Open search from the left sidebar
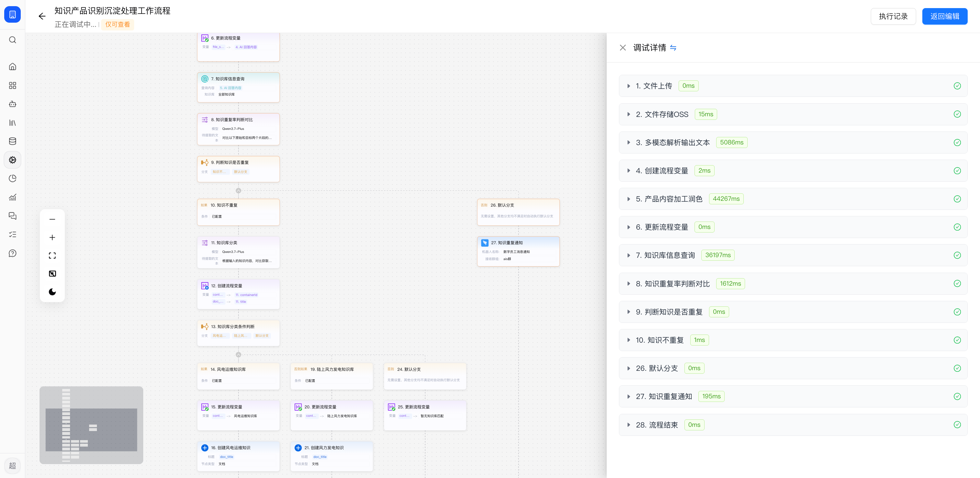The image size is (980, 478). point(13,40)
